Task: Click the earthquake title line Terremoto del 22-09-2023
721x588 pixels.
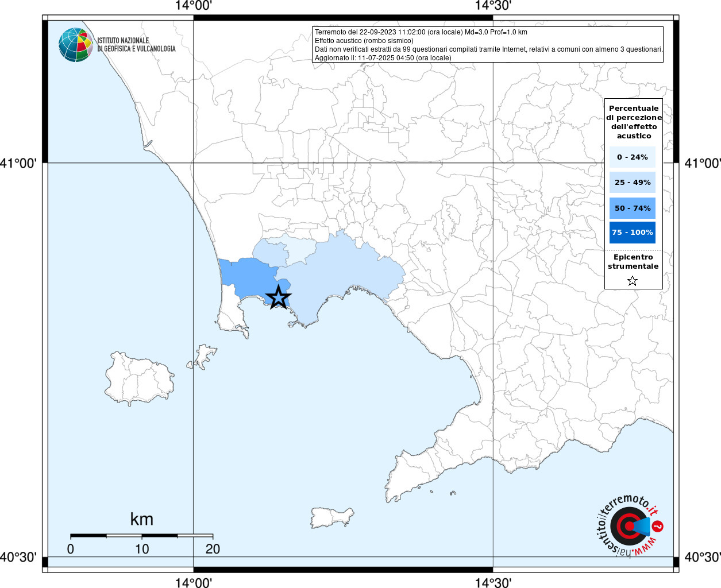Action: click(421, 32)
